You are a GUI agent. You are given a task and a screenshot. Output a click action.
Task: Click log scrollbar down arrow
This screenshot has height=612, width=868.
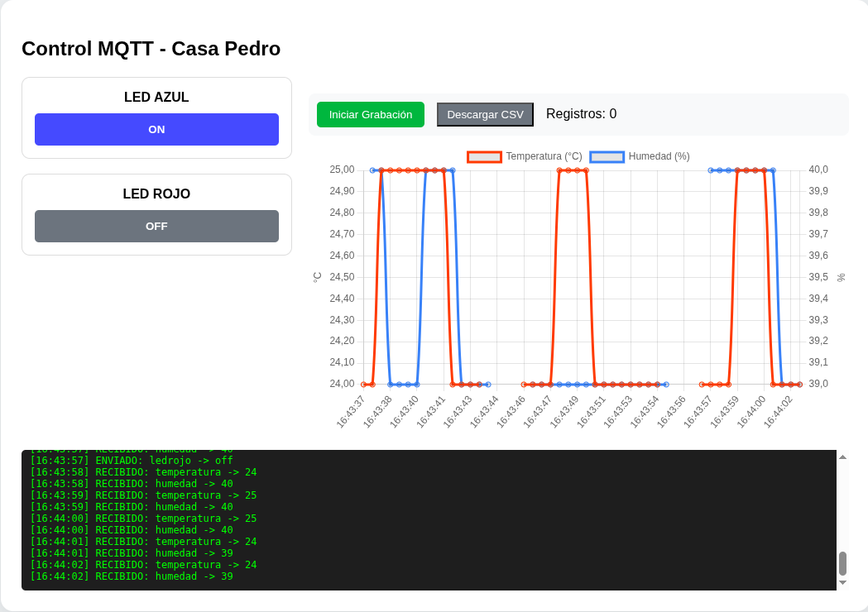pyautogui.click(x=842, y=583)
